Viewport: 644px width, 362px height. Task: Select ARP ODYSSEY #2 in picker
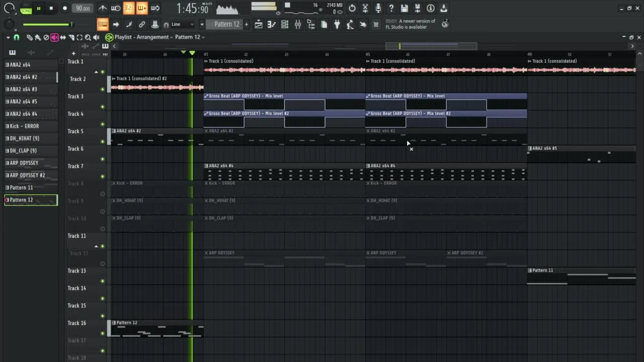(x=31, y=175)
